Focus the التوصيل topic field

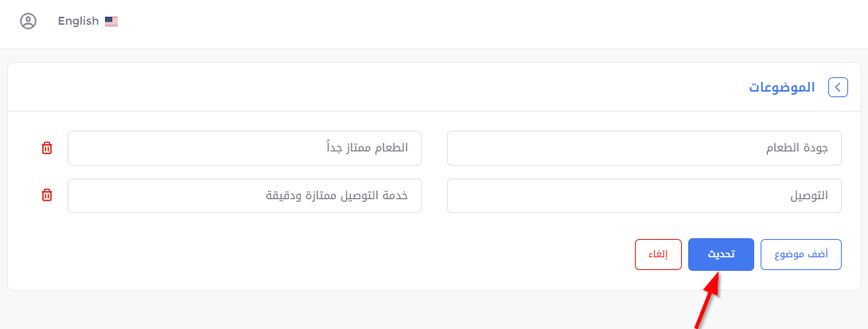pyautogui.click(x=644, y=195)
